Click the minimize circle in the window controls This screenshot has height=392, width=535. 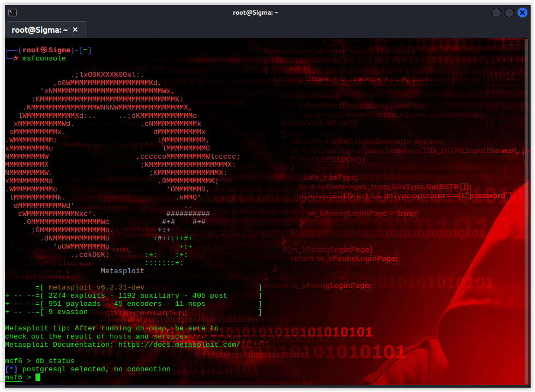pyautogui.click(x=495, y=12)
